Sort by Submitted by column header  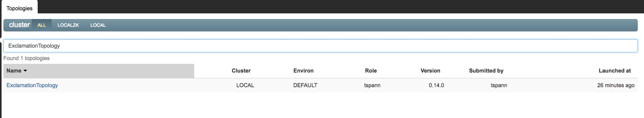coord(486,71)
